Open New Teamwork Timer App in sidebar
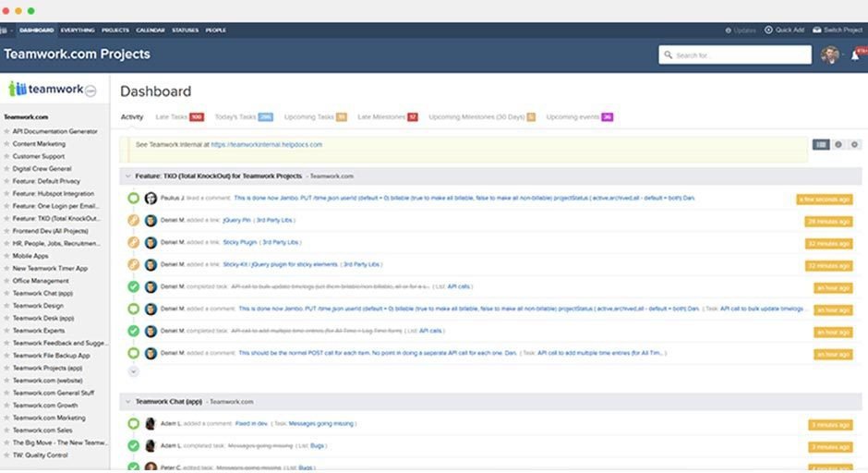 coord(51,269)
